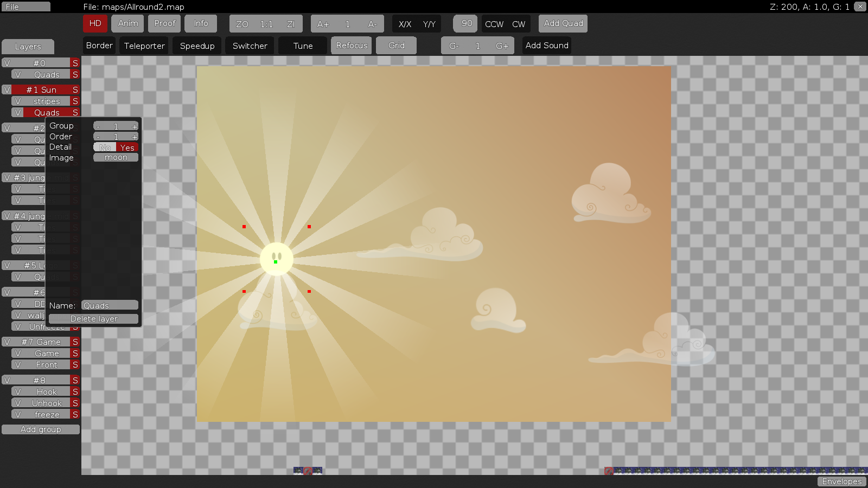Click the layer Name input field
The image size is (868, 488).
coord(110,305)
